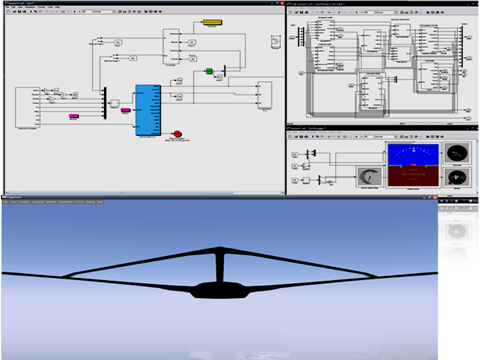Select the magenta constant block feeding the bus
This screenshot has height=360, width=480.
coord(74,116)
